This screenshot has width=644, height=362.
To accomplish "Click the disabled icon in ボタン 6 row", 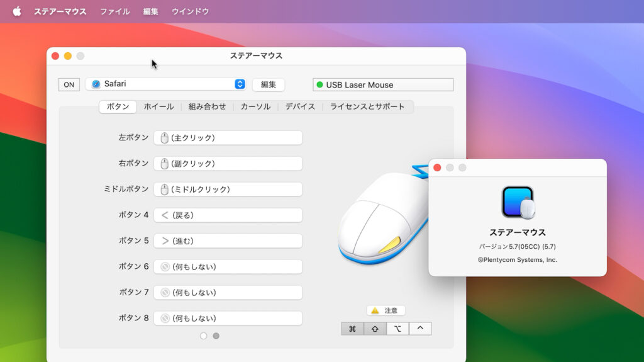I will tap(165, 267).
